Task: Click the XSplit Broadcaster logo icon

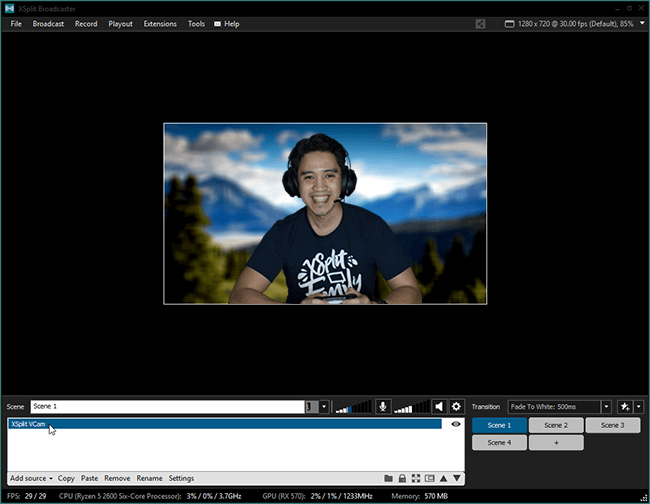Action: click(10, 8)
